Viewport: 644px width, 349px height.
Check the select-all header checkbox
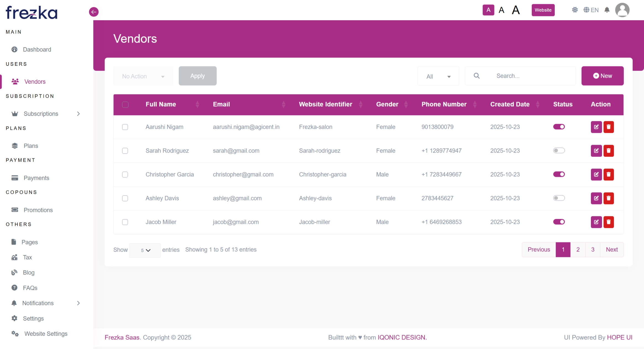tap(125, 105)
